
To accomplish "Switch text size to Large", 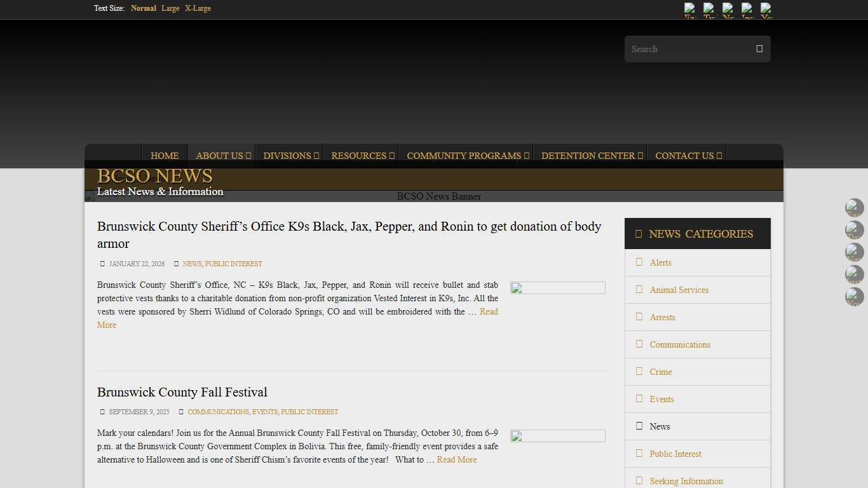I will 170,8.
